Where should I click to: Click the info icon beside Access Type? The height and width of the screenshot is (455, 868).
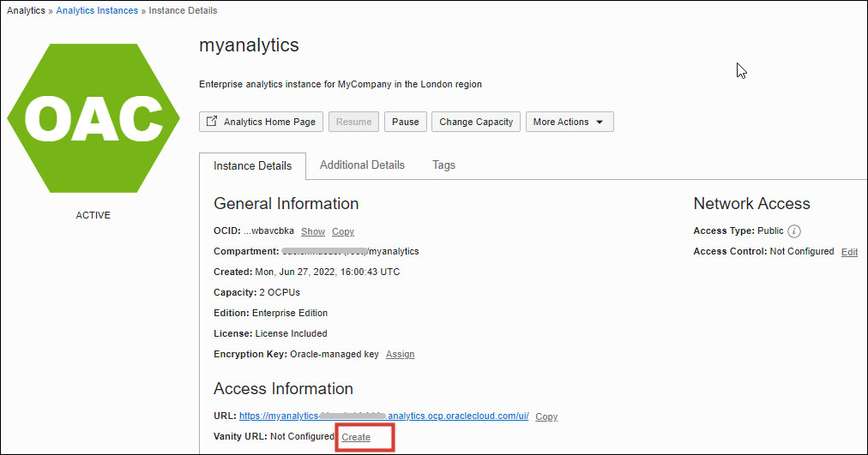(x=794, y=231)
